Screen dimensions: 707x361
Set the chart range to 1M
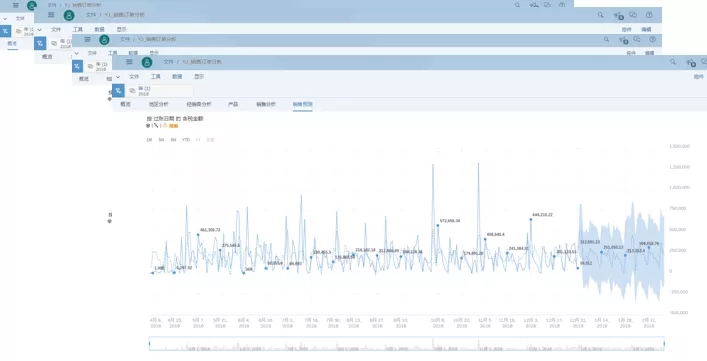pos(149,140)
